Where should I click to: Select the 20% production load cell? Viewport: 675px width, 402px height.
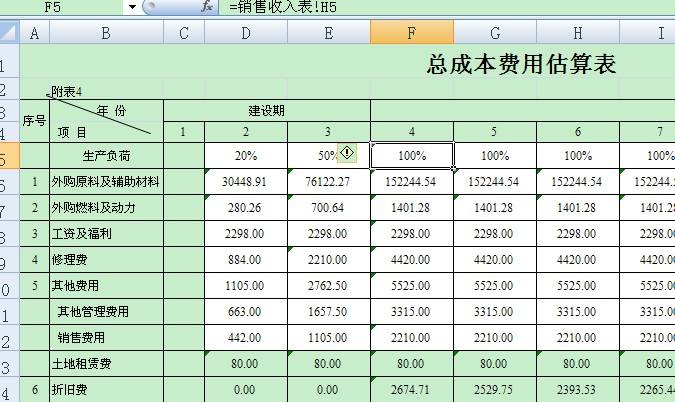tap(245, 156)
